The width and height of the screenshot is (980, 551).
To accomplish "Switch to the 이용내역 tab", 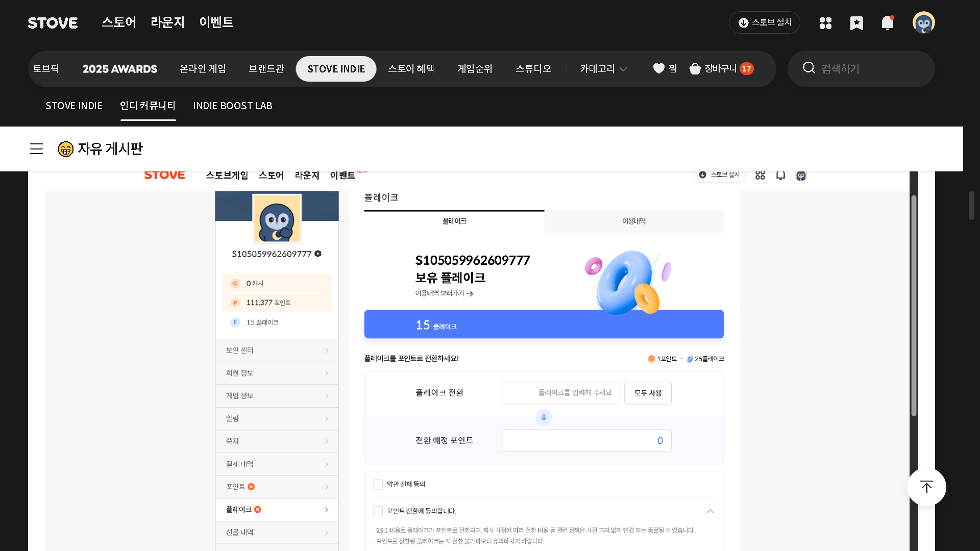I will coord(633,221).
